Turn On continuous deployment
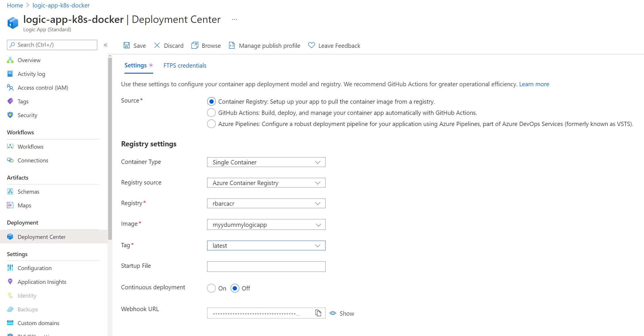The width and height of the screenshot is (644, 336). (211, 288)
